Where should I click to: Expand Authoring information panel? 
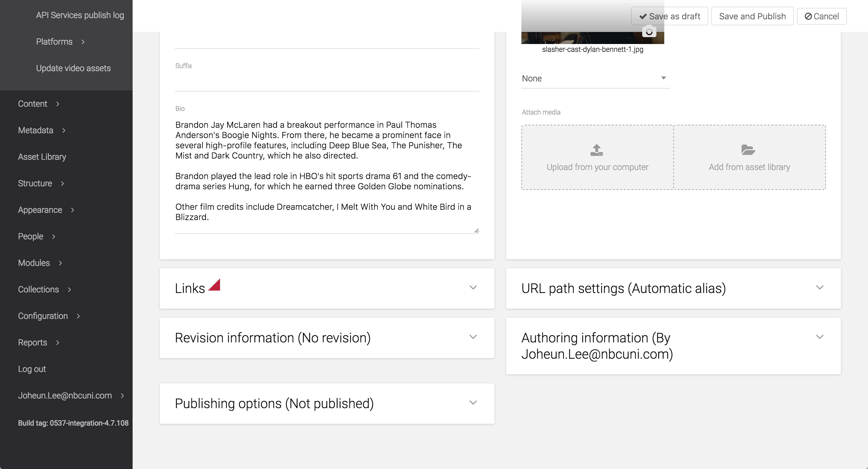(x=819, y=337)
